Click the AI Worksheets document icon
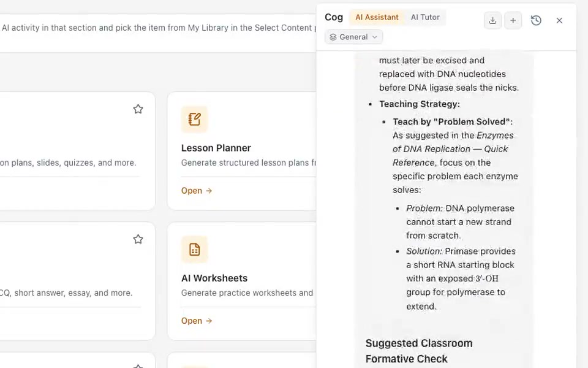Screen dimensions: 588x368 point(194,250)
